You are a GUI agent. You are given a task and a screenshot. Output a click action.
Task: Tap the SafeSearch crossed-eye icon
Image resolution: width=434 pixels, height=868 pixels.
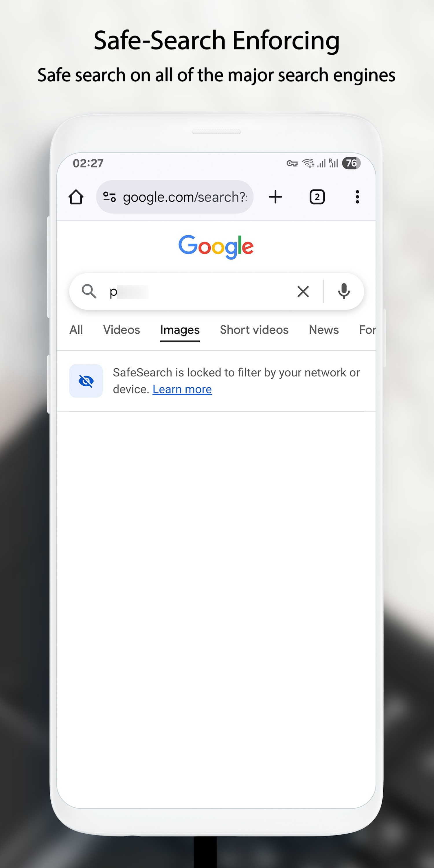point(86,381)
